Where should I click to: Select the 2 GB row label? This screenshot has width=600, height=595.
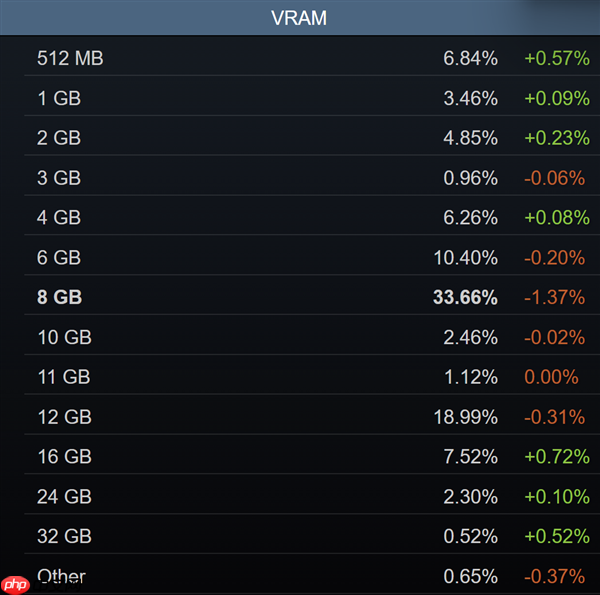click(59, 138)
